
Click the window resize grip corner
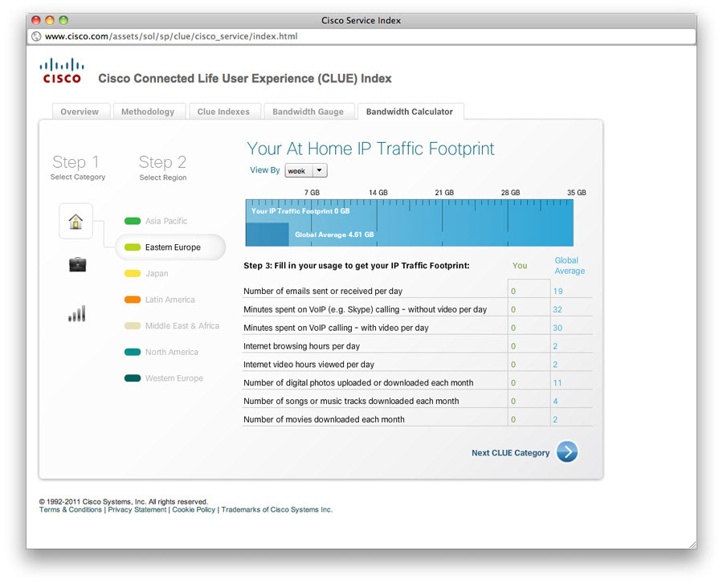coord(692,544)
